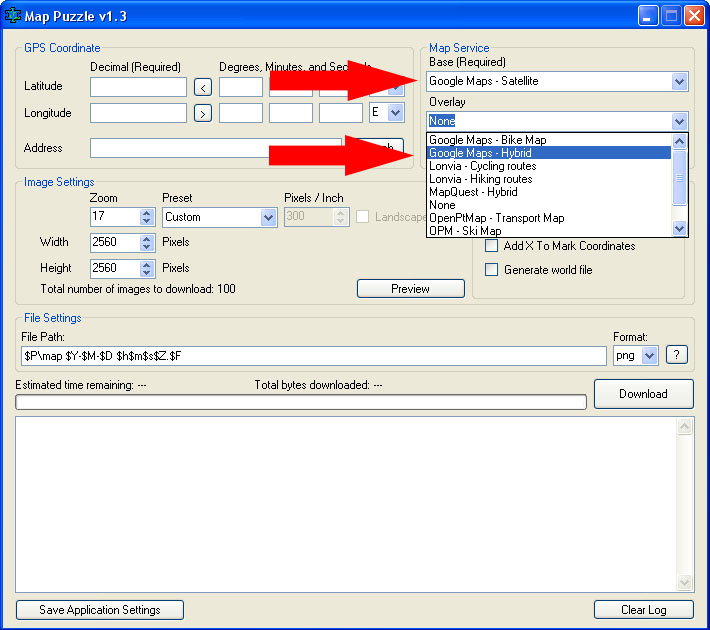Click the Address input field
This screenshot has height=630, width=710.
coord(216,148)
